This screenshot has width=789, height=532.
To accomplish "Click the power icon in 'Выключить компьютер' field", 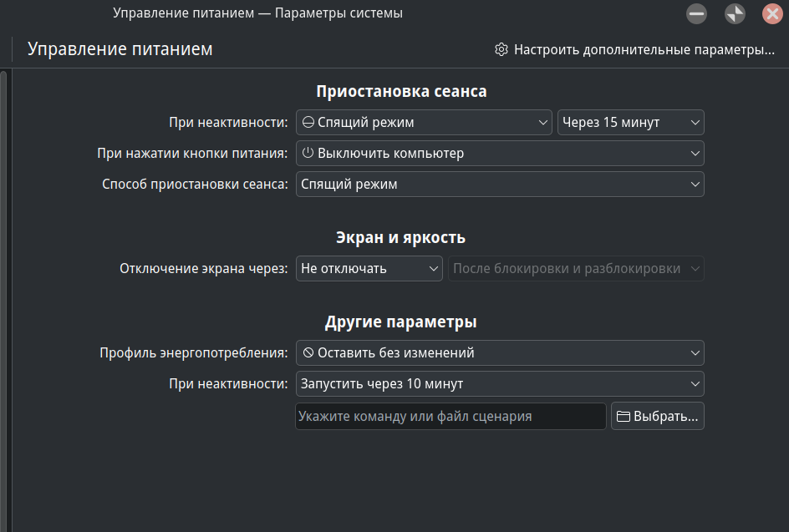I will click(308, 153).
